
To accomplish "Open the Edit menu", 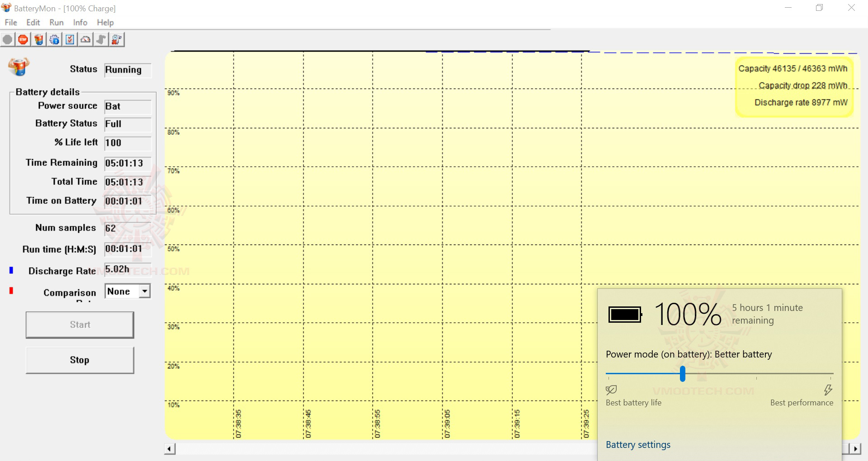I will pyautogui.click(x=33, y=23).
